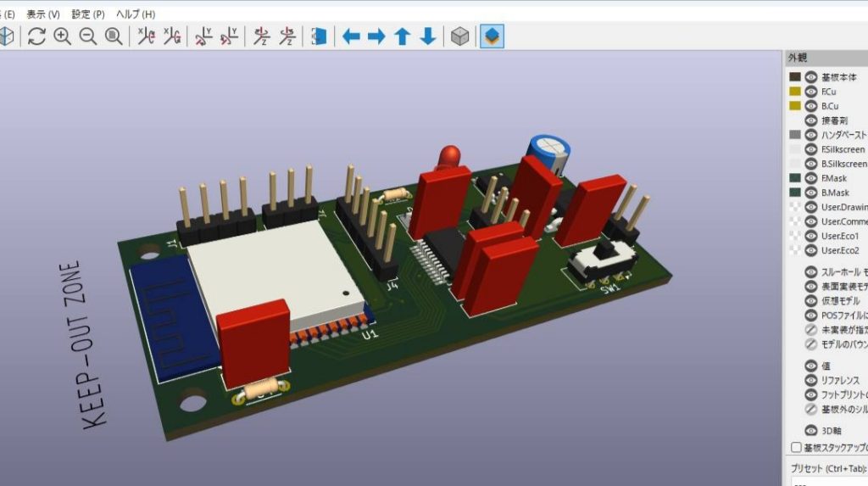Click the zoom to fit icon

click(114, 36)
